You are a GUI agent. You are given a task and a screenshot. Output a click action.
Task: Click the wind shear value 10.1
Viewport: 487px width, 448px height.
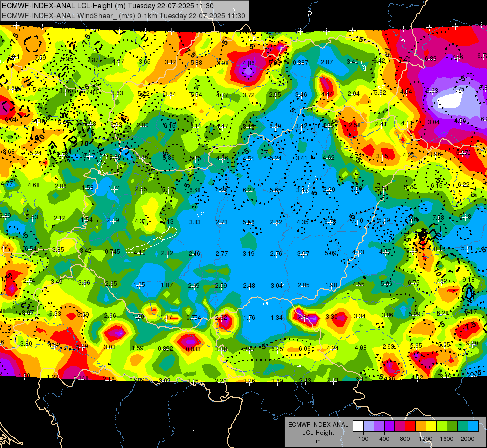click(x=14, y=57)
